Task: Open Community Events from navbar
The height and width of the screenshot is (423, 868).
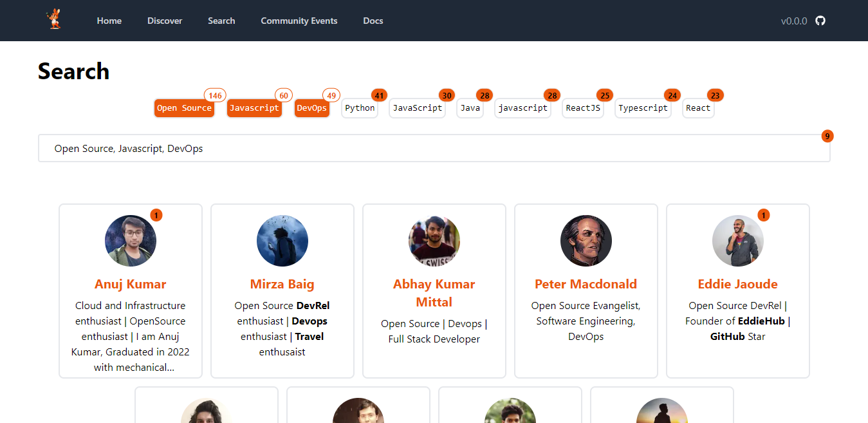Action: click(299, 21)
